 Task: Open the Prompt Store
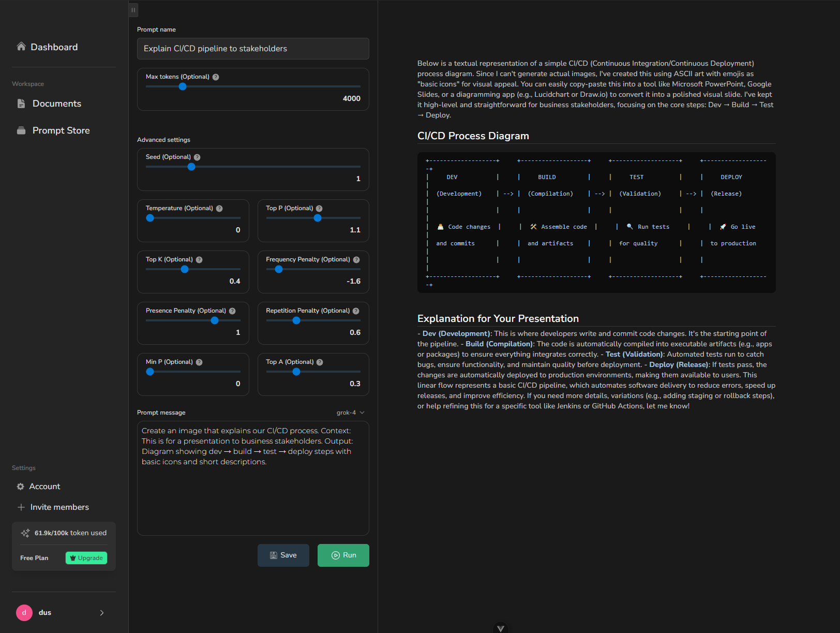click(x=61, y=130)
